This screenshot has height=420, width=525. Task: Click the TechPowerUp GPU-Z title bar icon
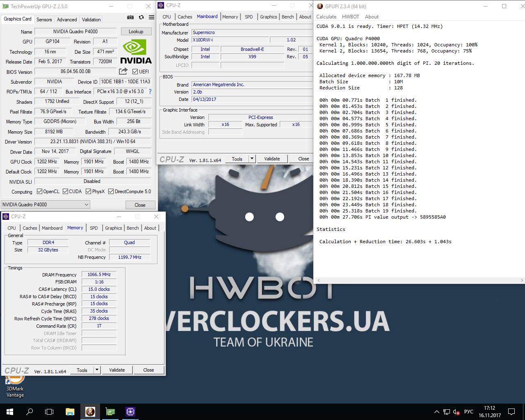click(5, 6)
